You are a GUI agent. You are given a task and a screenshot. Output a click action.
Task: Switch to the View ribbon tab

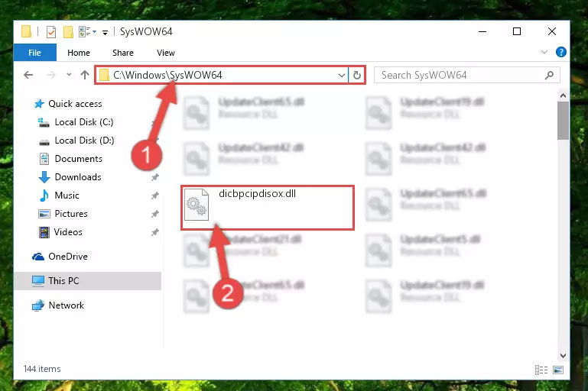(x=166, y=53)
